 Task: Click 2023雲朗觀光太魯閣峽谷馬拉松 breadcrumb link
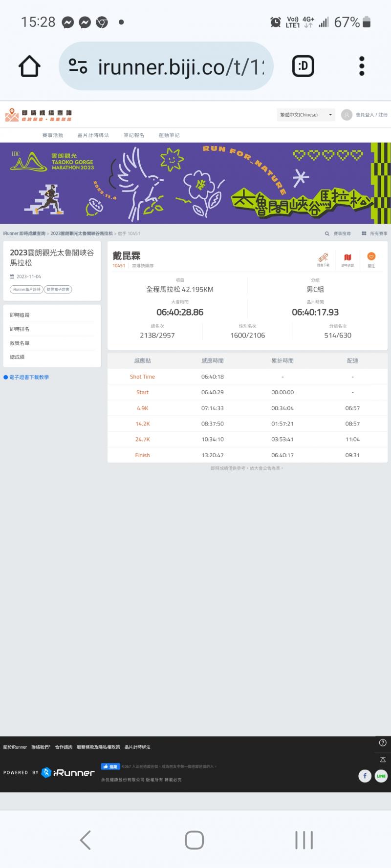click(82, 233)
